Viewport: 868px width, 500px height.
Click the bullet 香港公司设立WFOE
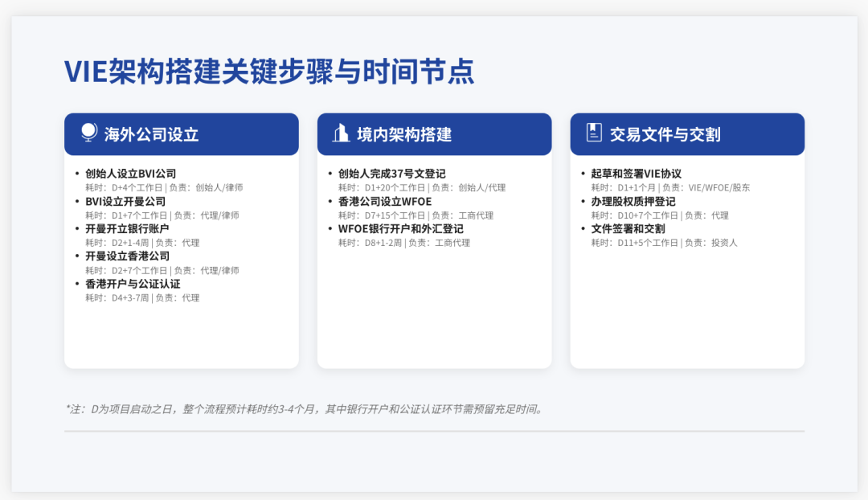385,202
